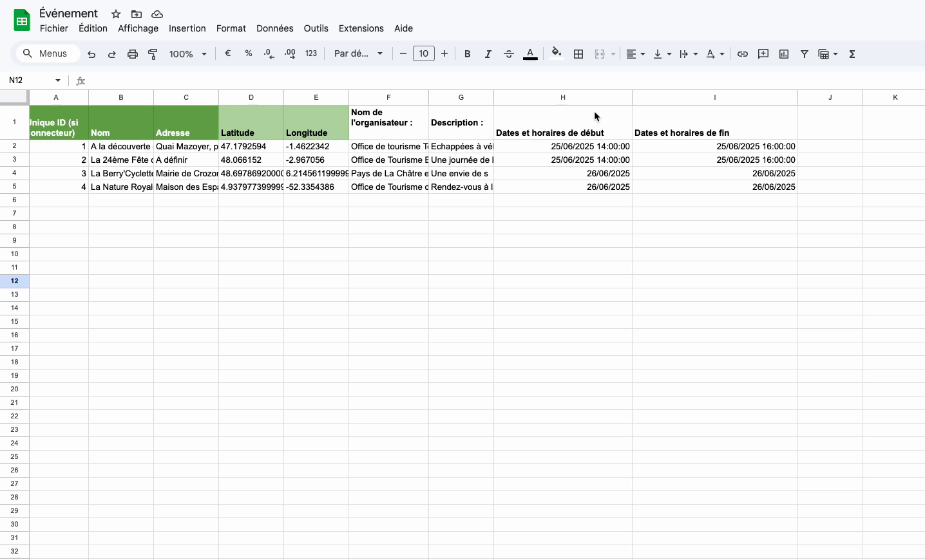Select cell 'Dates et horaires de fin'
The height and width of the screenshot is (560, 925).
[715, 122]
